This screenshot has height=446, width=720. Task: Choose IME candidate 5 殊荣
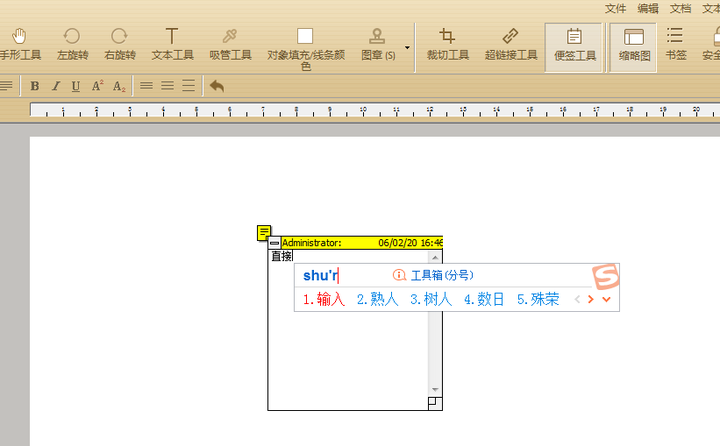[x=538, y=299]
